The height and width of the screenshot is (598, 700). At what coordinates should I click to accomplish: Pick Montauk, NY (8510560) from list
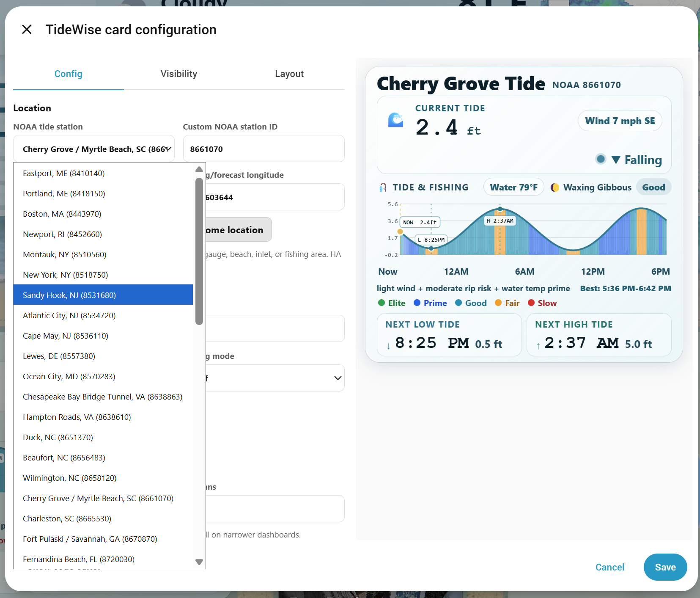click(x=103, y=255)
